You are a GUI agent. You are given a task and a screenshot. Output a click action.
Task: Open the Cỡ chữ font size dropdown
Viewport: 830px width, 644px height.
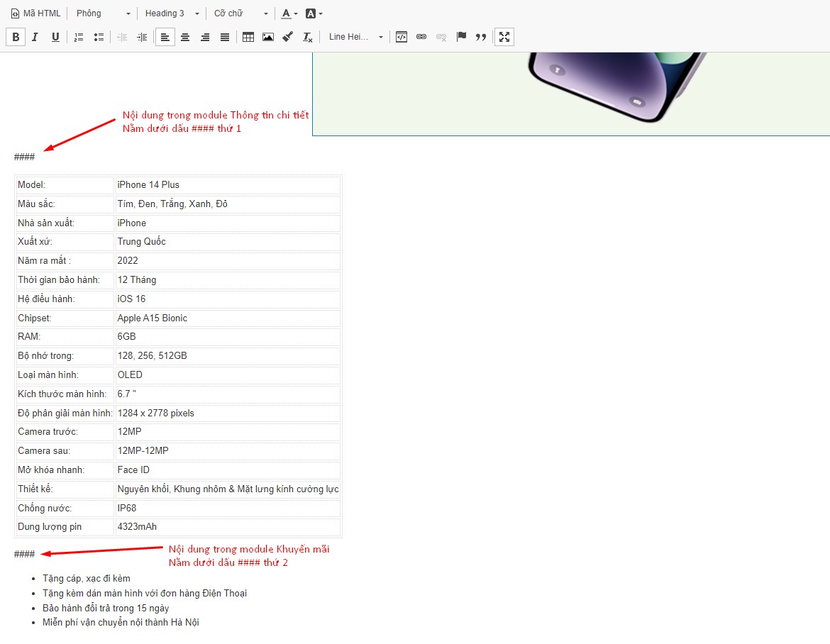pyautogui.click(x=240, y=13)
